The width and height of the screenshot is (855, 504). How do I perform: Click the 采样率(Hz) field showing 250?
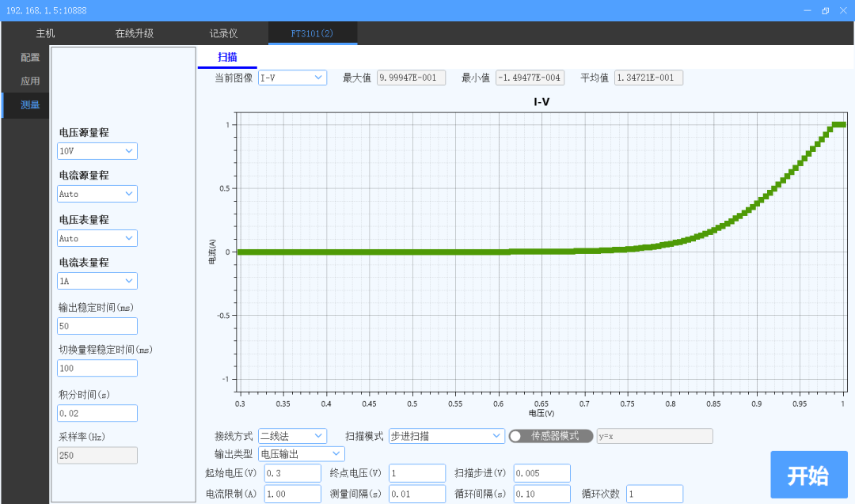pyautogui.click(x=97, y=456)
